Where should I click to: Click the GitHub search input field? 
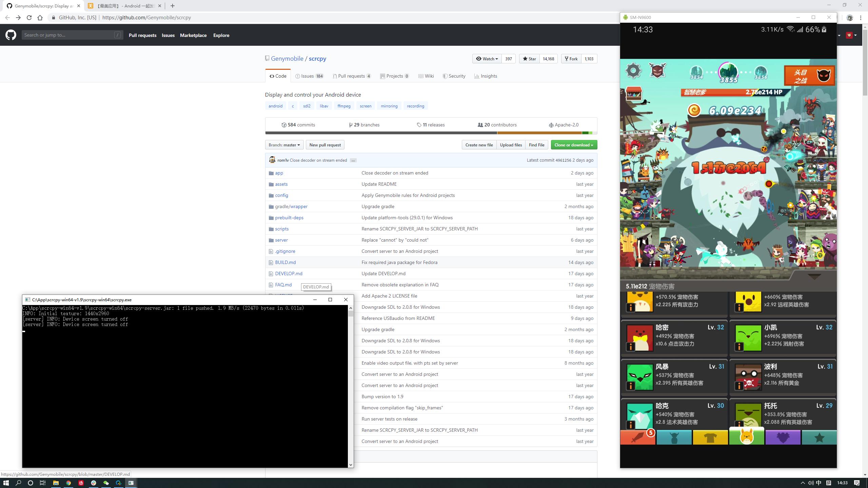[69, 35]
